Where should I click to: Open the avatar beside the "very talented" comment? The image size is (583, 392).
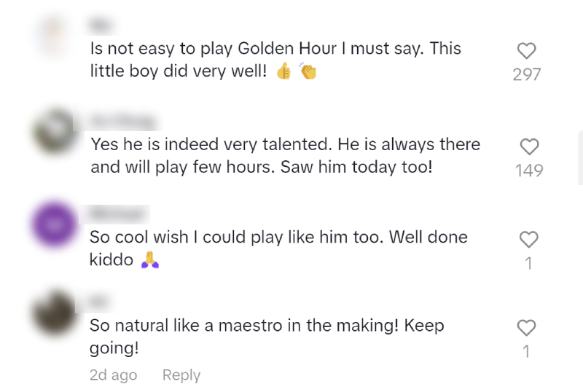(54, 132)
